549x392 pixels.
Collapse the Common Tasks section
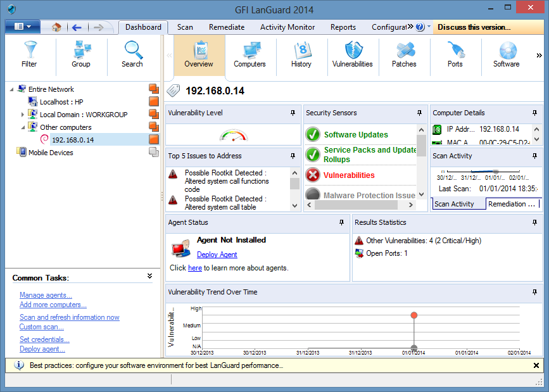tap(150, 276)
